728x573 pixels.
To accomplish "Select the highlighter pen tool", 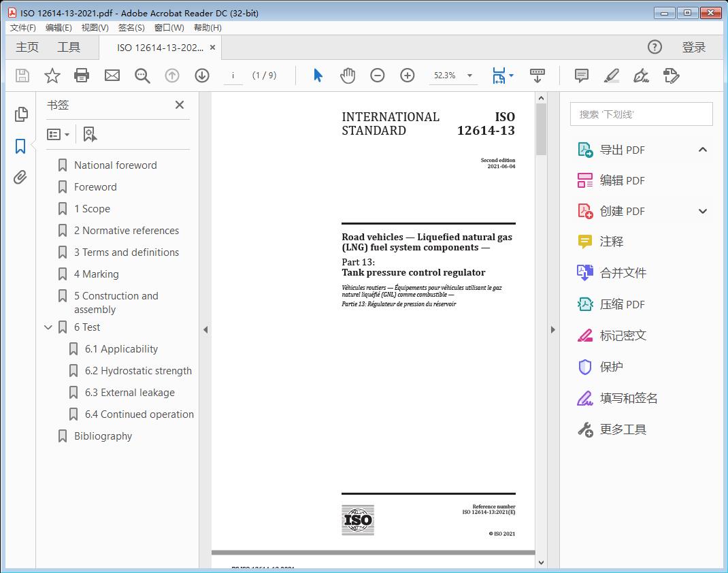I will click(x=612, y=76).
